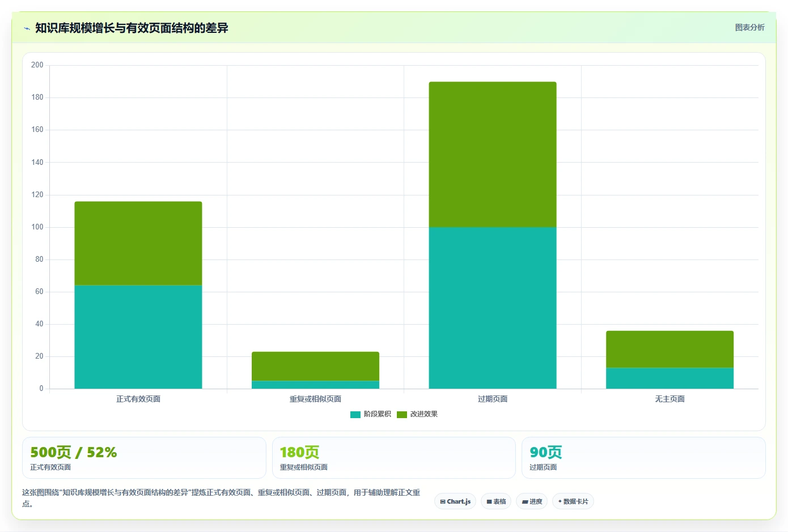Click the Chart.js tag chip
The height and width of the screenshot is (532, 788).
(455, 501)
